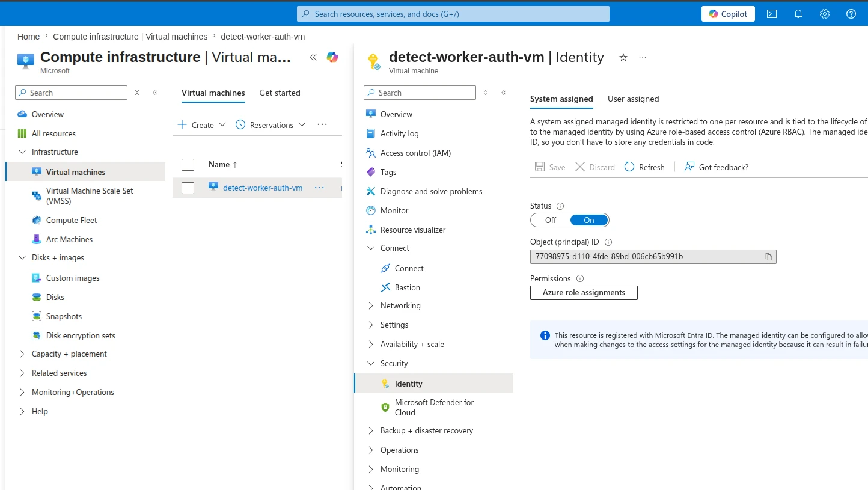Open the notifications bell
Screen dimensions: 868x490
[798, 14]
